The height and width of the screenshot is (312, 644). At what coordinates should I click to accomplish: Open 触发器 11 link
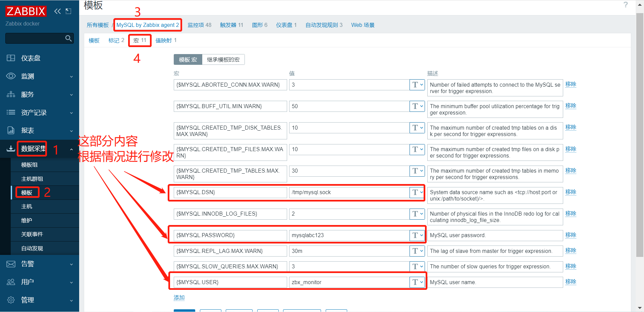point(231,25)
